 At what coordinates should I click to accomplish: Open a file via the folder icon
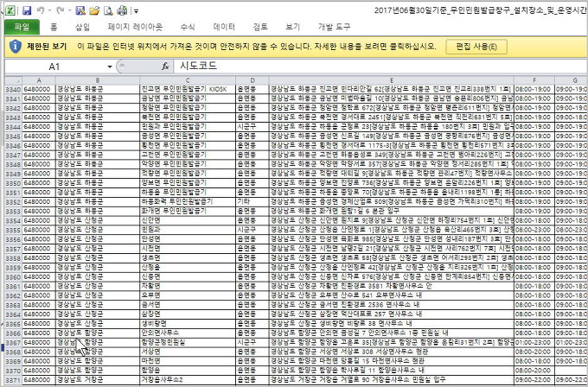pos(94,10)
